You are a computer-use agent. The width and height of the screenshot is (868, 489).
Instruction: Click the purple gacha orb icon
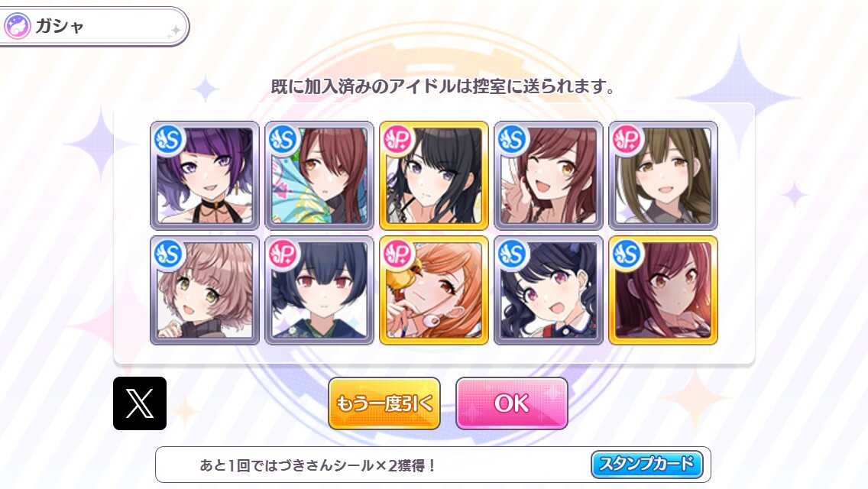click(x=17, y=26)
